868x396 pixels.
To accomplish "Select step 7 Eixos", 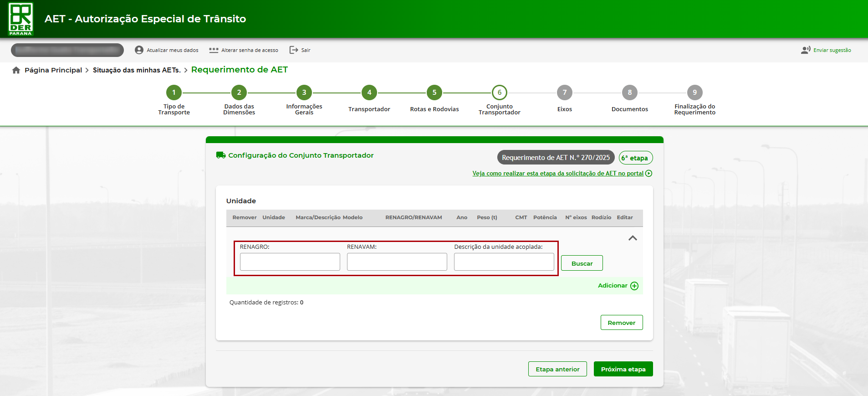I will (x=565, y=93).
